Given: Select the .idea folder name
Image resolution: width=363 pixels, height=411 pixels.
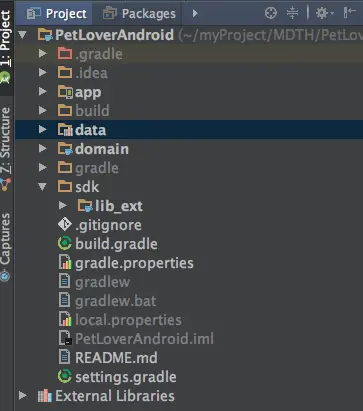Looking at the screenshot, I should (x=91, y=73).
